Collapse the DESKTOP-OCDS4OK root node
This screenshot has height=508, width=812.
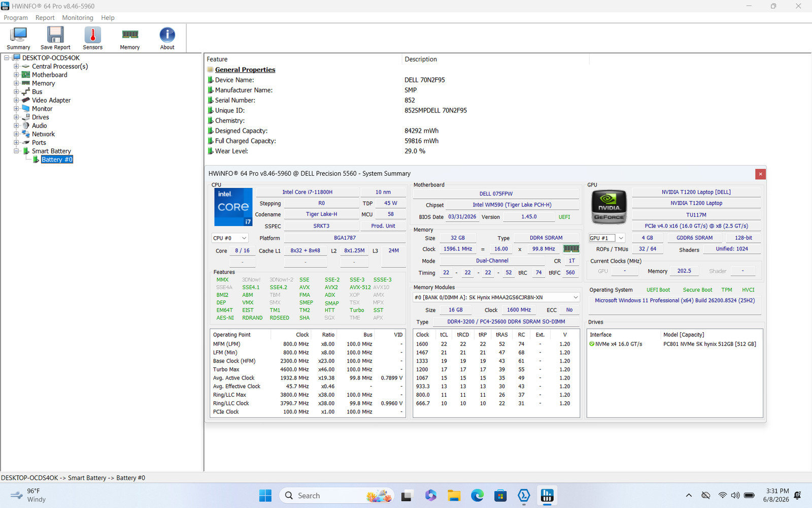click(7, 58)
